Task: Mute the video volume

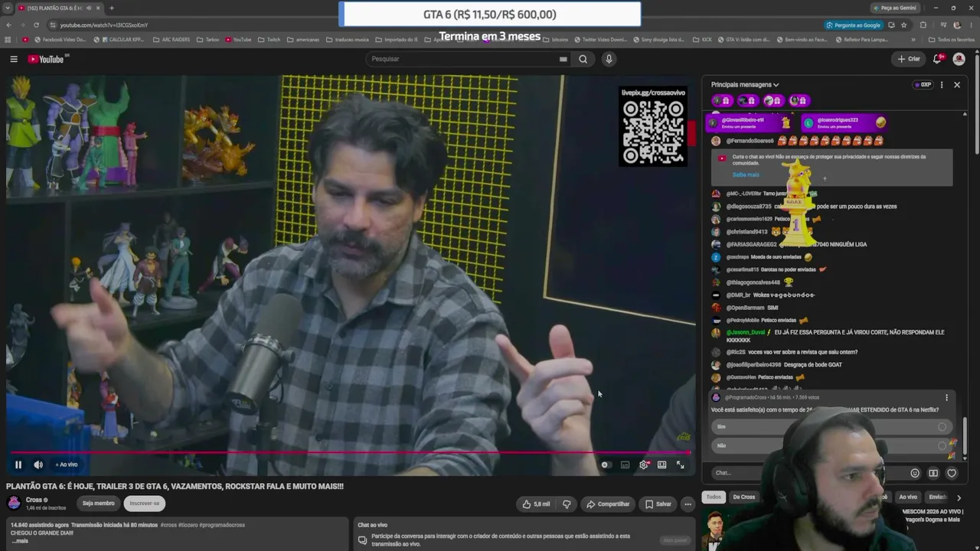Action: point(38,465)
